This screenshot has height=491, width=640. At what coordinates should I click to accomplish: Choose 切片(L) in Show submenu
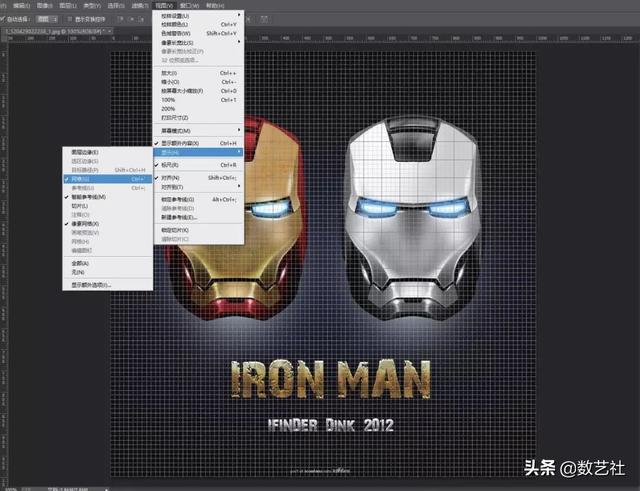coord(108,206)
